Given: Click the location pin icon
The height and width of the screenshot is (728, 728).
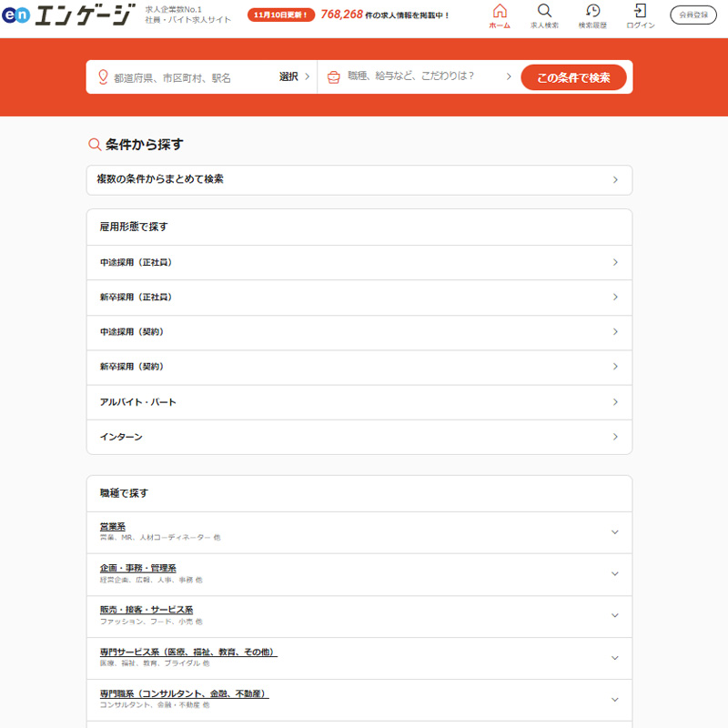Looking at the screenshot, I should click(x=102, y=77).
